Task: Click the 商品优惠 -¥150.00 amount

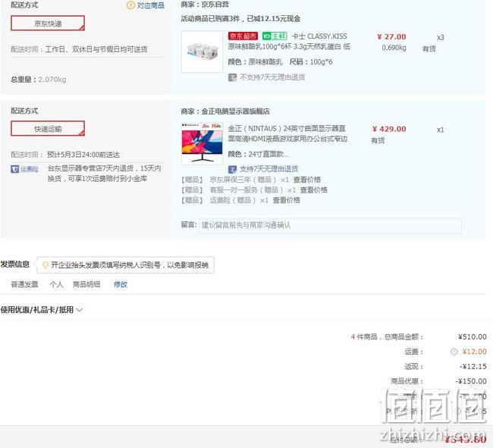Action: click(x=471, y=381)
